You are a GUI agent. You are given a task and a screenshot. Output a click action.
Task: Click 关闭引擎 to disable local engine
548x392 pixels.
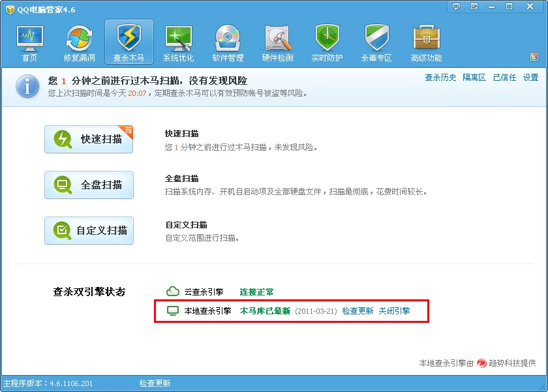tap(394, 311)
